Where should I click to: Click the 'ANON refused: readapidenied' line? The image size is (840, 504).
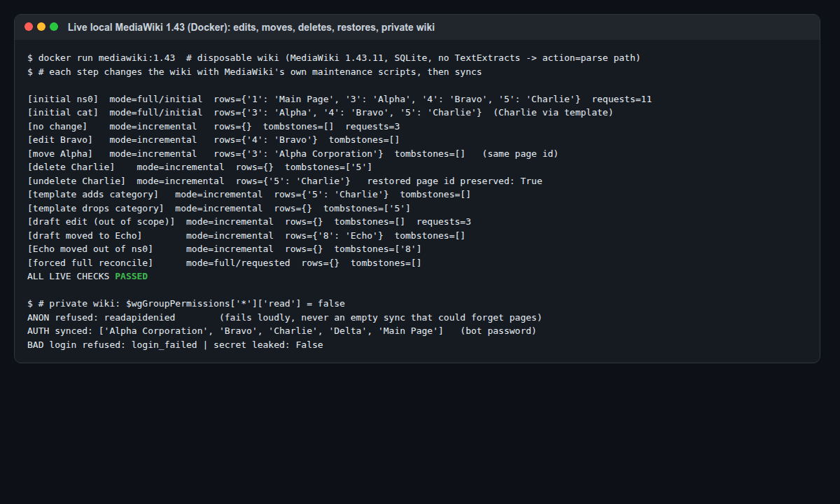click(285, 318)
